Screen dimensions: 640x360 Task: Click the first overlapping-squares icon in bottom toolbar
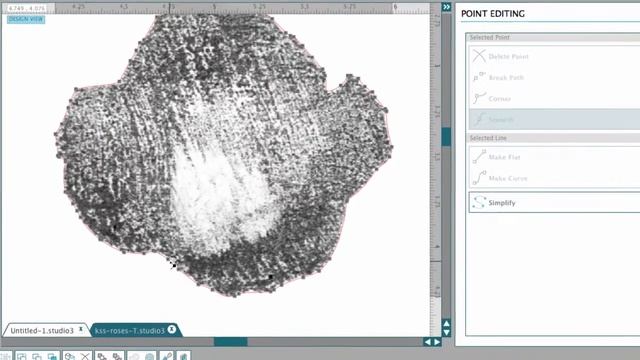(x=22, y=356)
